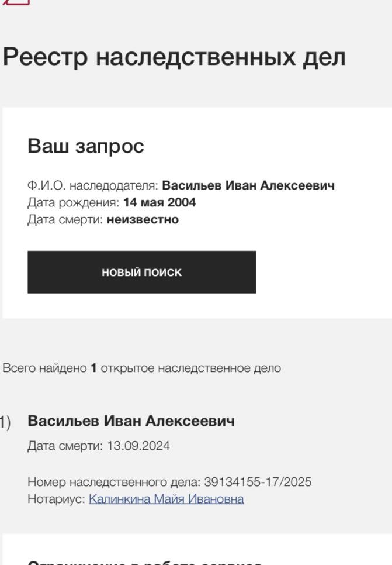Click the Дата смерти label in query card
Viewport: 392px width, 565px height.
(65, 220)
